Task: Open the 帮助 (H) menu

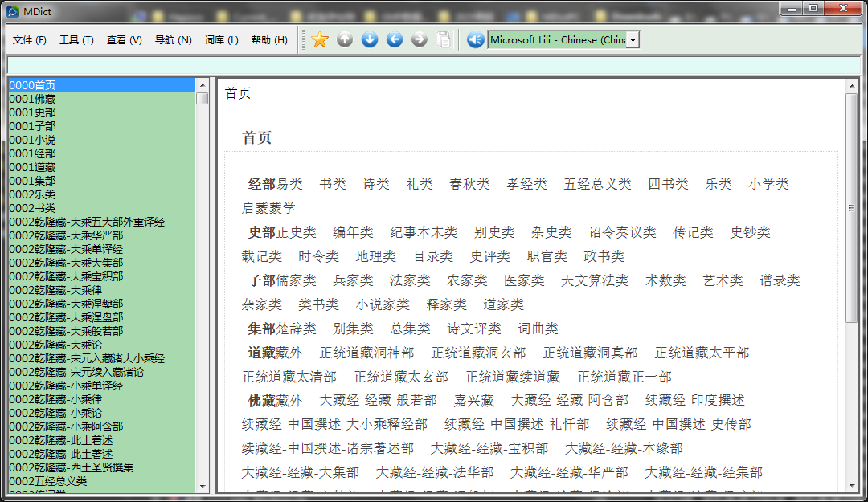Action: coord(269,40)
